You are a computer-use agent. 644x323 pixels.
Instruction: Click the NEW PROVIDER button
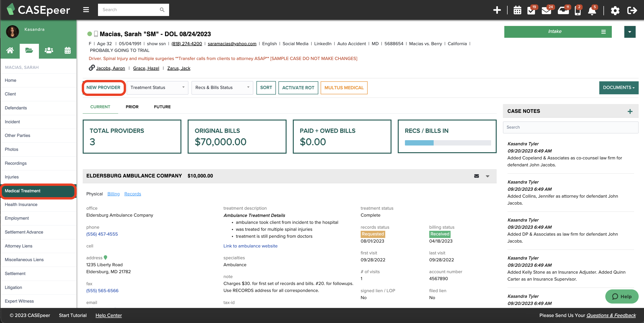coord(104,88)
